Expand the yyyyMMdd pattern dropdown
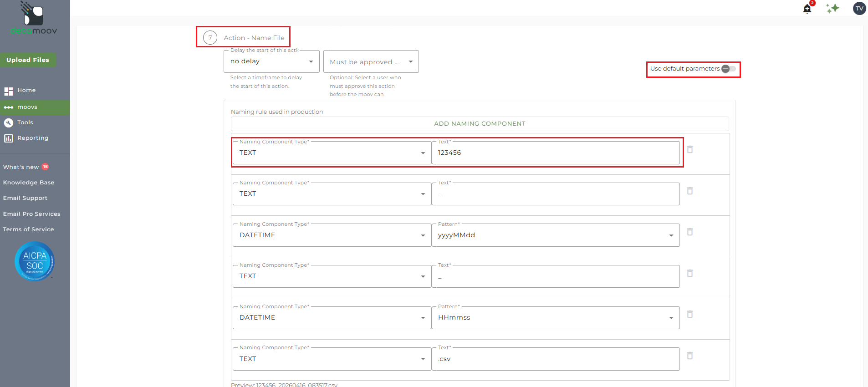 point(555,235)
